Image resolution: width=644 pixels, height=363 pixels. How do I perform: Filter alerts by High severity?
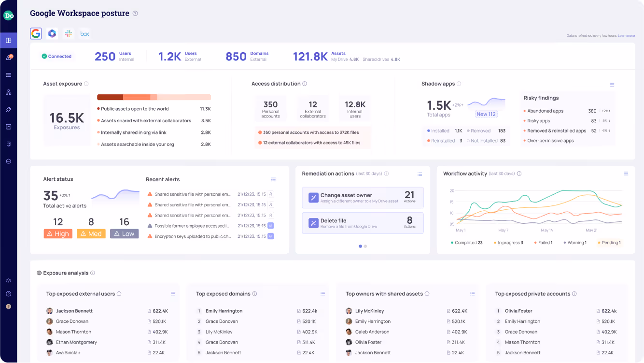(58, 234)
